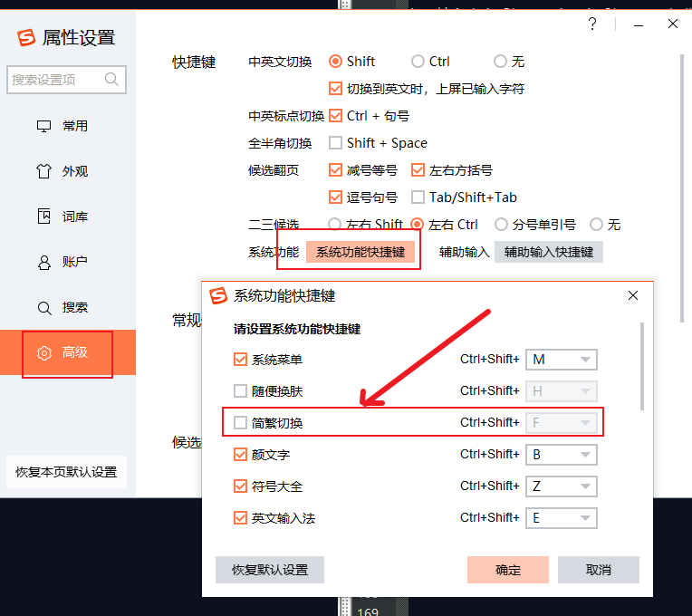Select 分号单引号 for 二三候选
The image size is (692, 616).
[501, 225]
